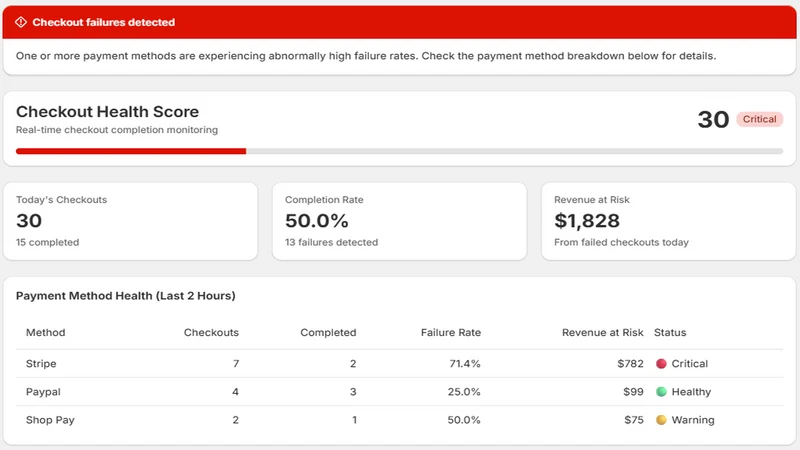Image resolution: width=800 pixels, height=450 pixels.
Task: Click the Checkouts column header
Action: [211, 333]
